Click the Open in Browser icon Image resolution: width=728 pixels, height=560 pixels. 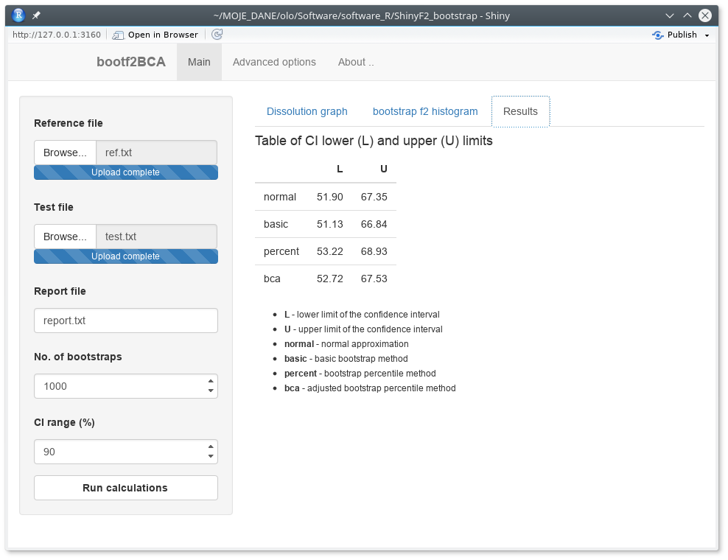[118, 34]
